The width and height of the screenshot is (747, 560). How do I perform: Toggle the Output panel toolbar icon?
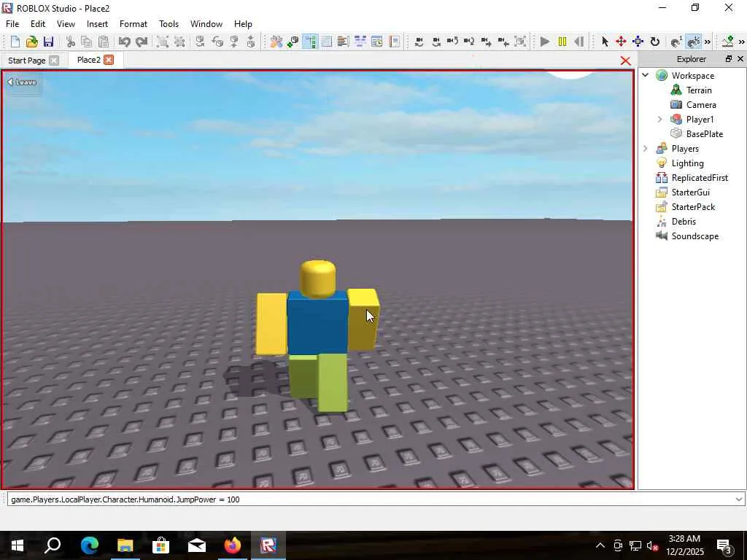tap(343, 42)
